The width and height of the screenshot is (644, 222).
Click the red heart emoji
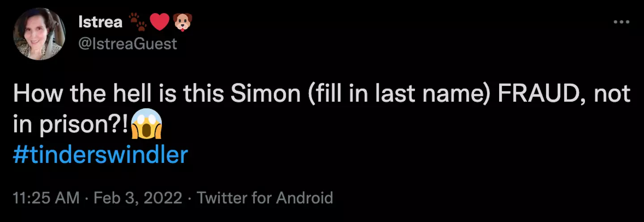click(x=159, y=22)
